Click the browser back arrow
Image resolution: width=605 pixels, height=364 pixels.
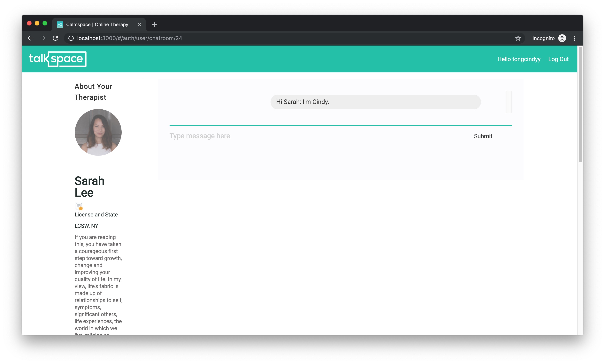[x=30, y=38]
